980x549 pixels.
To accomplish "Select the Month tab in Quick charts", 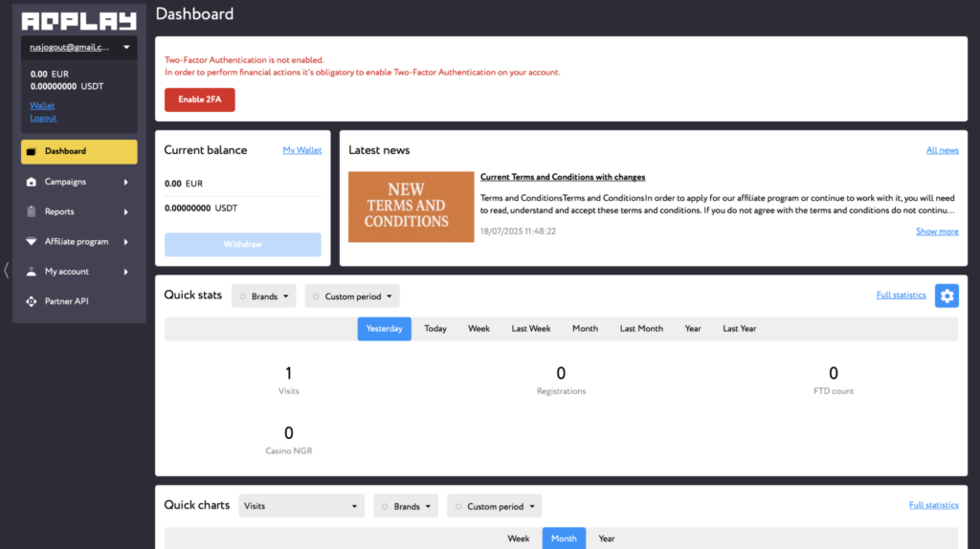I will click(x=564, y=538).
